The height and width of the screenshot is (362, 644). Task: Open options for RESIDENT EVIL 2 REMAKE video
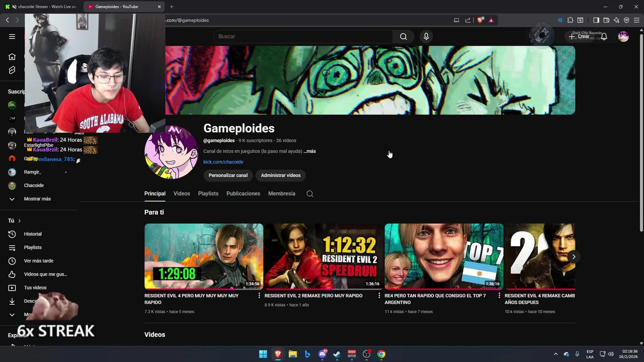point(379,296)
